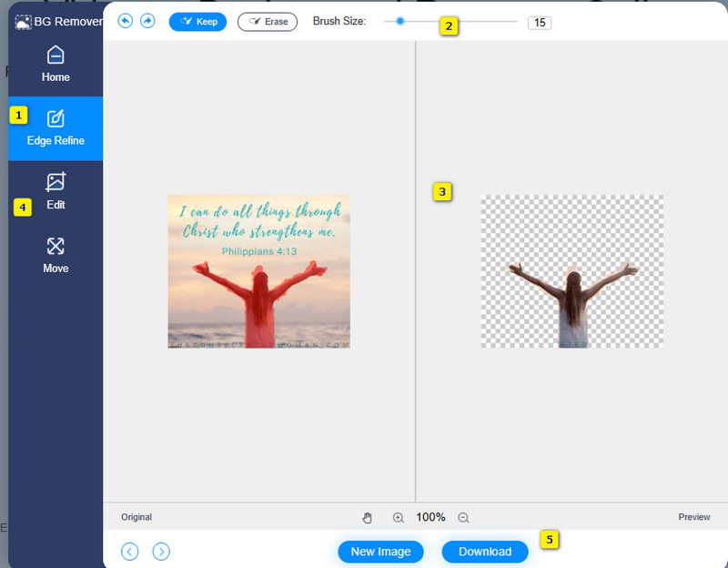This screenshot has height=568, width=728.
Task: Click the zoom in magnifier icon
Action: tap(398, 517)
